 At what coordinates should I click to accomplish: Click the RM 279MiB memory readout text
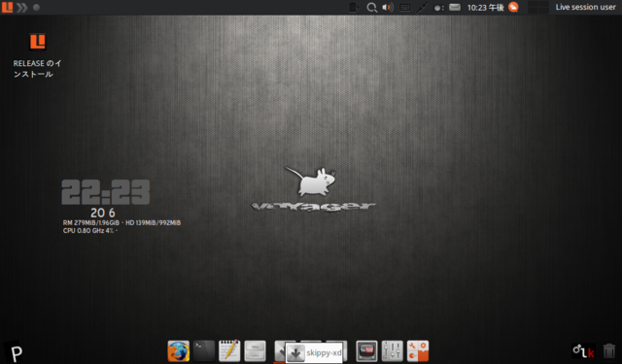click(92, 223)
